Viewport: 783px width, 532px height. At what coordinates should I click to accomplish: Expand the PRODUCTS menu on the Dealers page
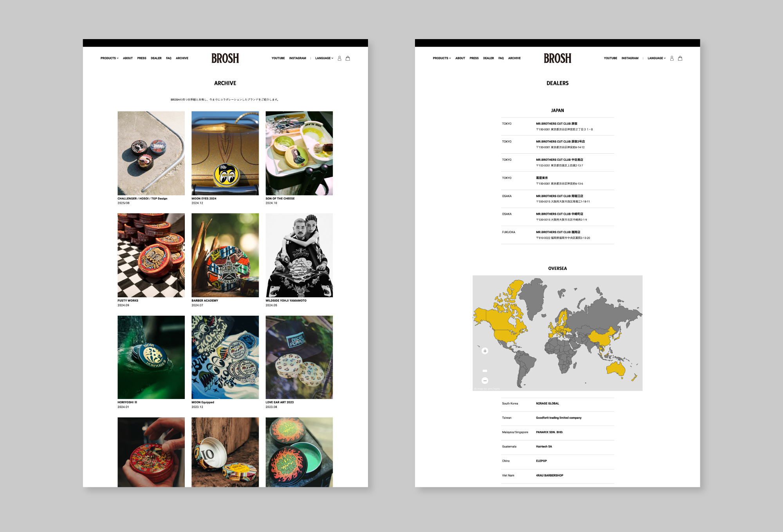pyautogui.click(x=442, y=58)
